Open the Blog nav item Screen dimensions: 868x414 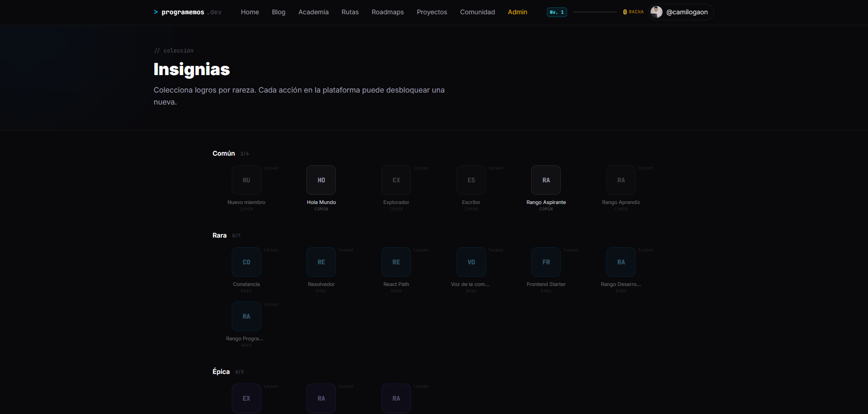coord(279,12)
